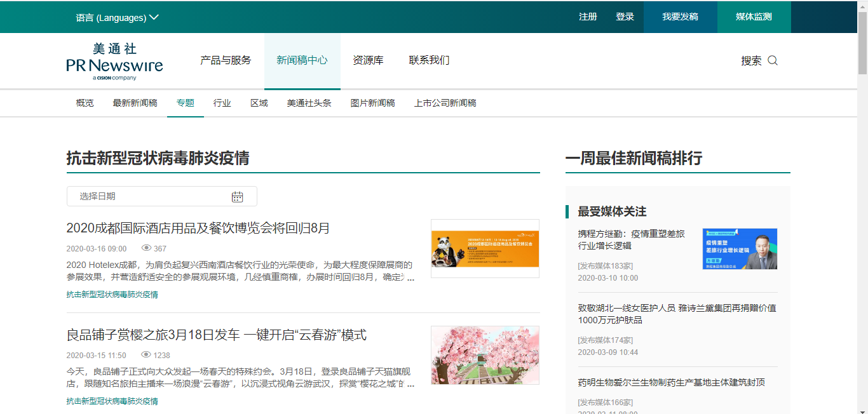
Task: Click the [发布媒体174家] text
Action: tap(605, 340)
